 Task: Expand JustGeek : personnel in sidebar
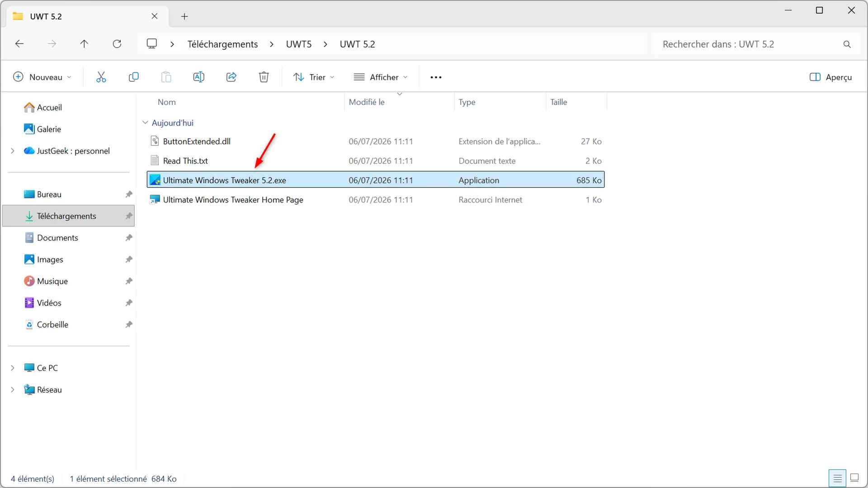coord(13,151)
